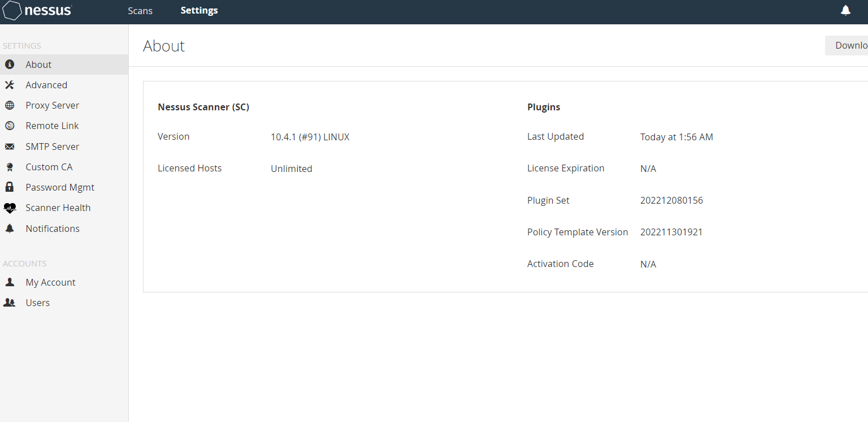Click the Proxy Server globe icon
Viewport: 868px width, 422px height.
(x=10, y=105)
